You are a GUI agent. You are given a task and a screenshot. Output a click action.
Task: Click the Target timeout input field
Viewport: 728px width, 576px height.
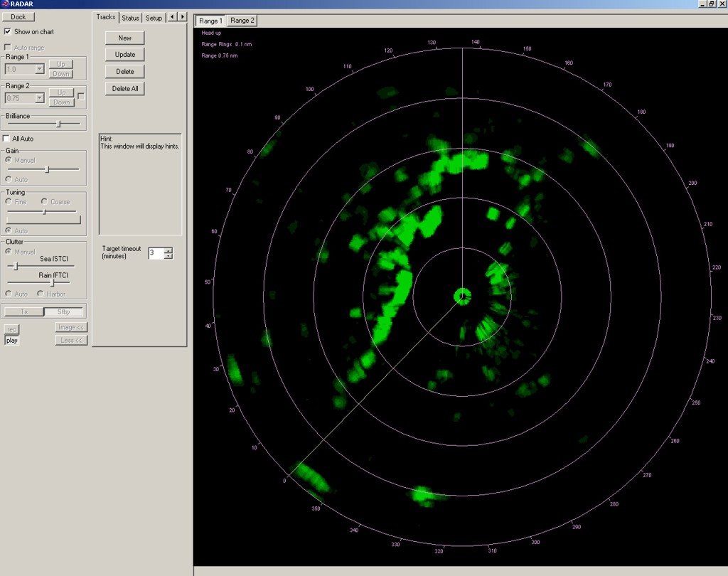click(156, 253)
